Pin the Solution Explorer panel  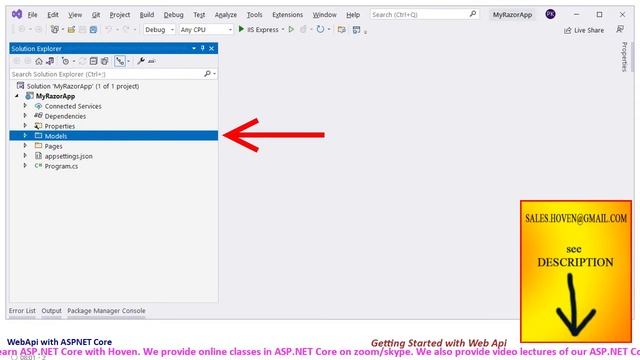click(x=202, y=48)
